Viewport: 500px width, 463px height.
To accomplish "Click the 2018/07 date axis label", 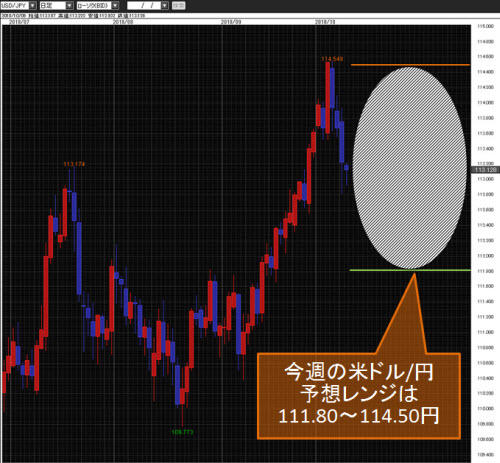I will [x=19, y=22].
